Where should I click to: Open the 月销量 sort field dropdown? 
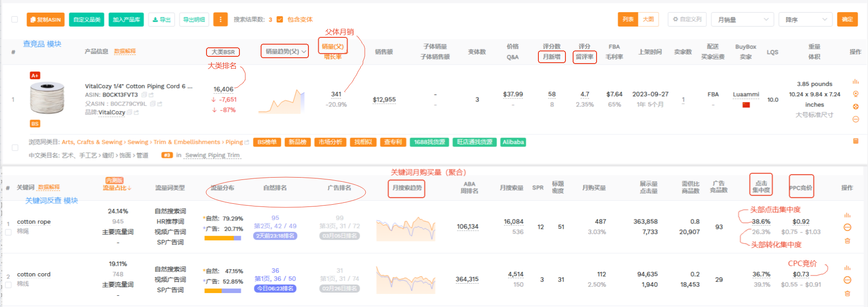click(743, 19)
